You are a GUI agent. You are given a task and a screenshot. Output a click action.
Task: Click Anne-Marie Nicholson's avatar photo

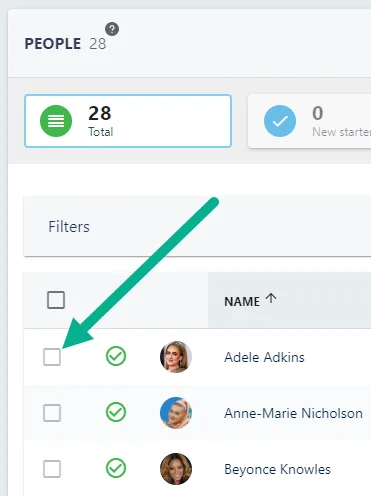(x=176, y=413)
